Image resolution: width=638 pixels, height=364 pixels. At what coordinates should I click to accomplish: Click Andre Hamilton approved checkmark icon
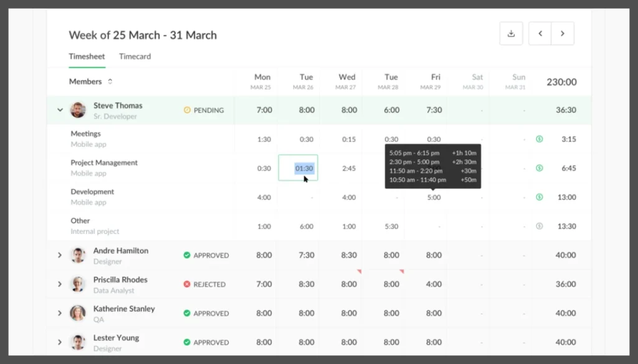(x=187, y=255)
